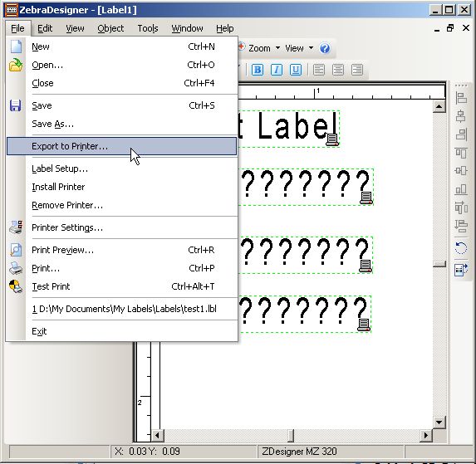476x464 pixels.
Task: Choose Label Setup... menu entry
Action: 121,169
